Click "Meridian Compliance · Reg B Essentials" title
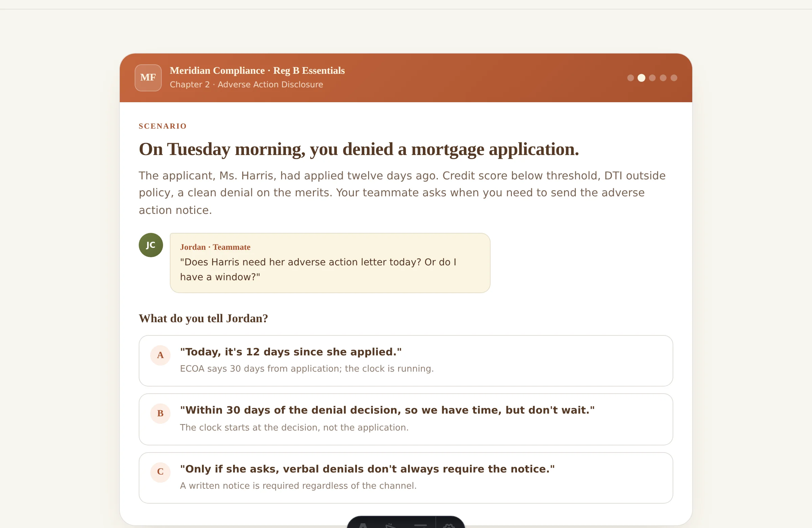Image resolution: width=812 pixels, height=528 pixels. tap(257, 71)
